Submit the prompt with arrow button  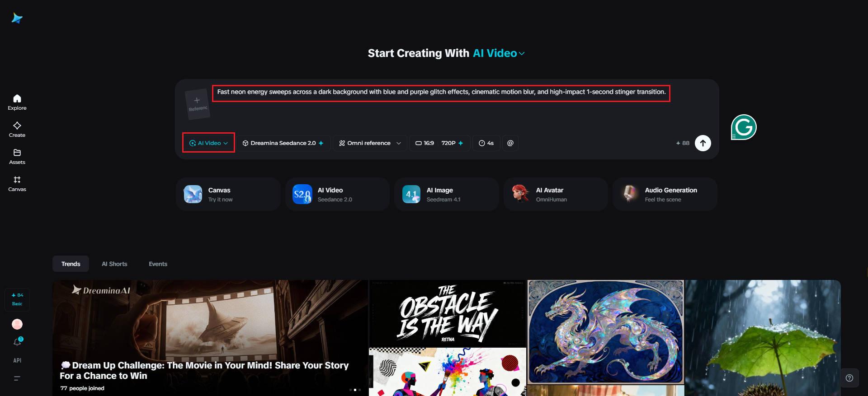703,143
